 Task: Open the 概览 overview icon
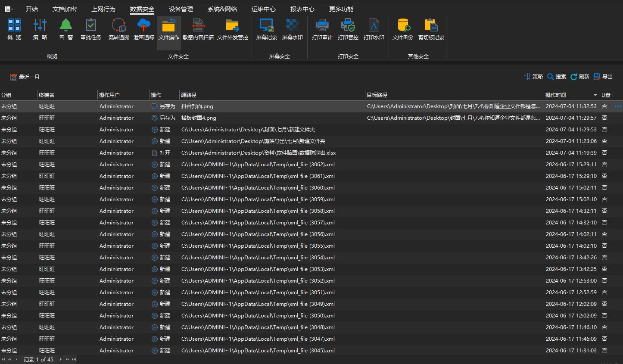[x=14, y=29]
